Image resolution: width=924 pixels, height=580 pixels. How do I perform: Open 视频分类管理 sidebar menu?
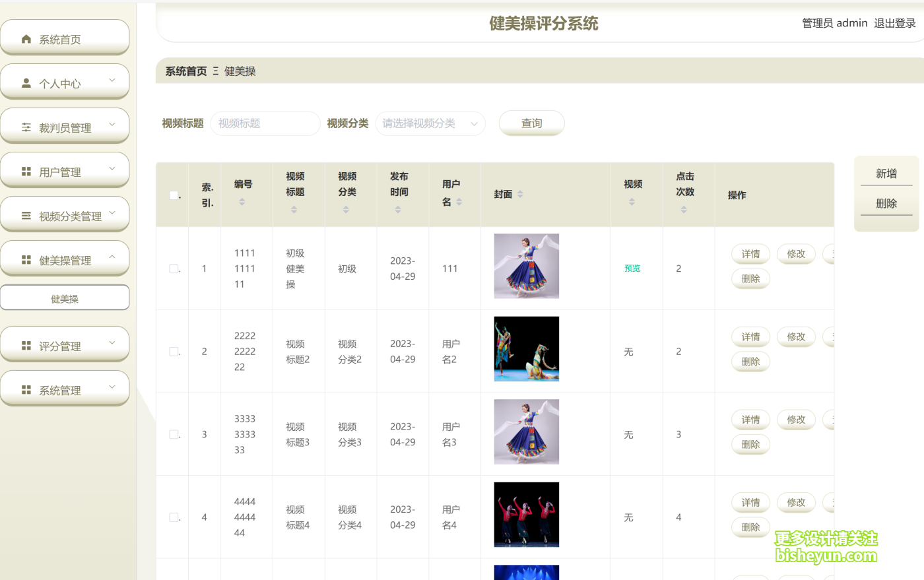(x=65, y=214)
